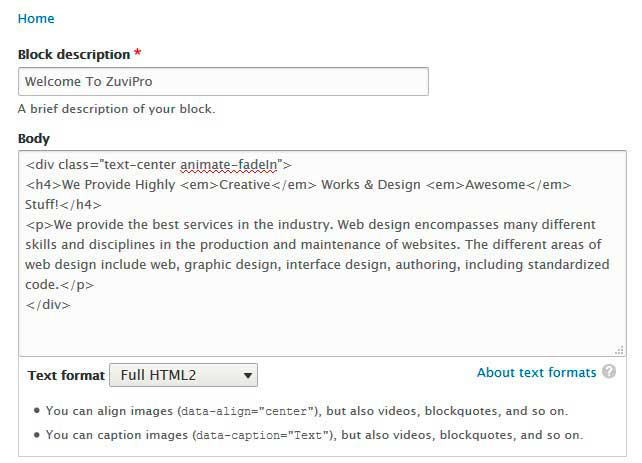
Task: Click the underlined word animate-fadeIn
Action: click(231, 164)
